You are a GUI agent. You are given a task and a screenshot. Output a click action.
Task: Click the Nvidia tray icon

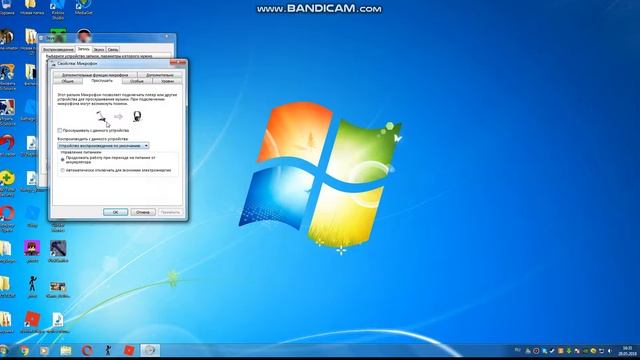[x=585, y=351]
